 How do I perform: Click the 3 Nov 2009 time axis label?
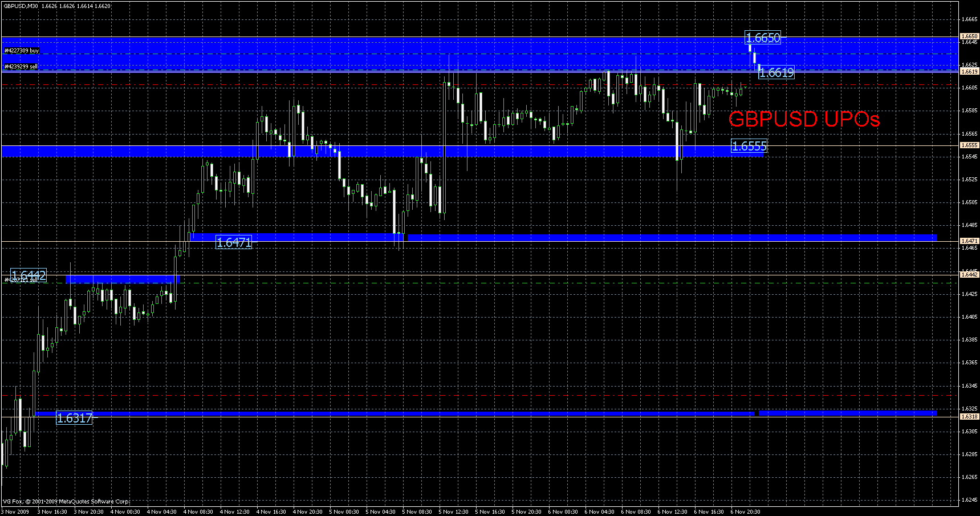click(16, 511)
